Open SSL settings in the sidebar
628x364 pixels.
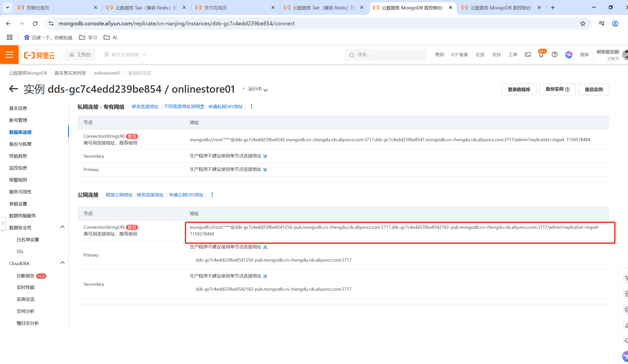pyautogui.click(x=20, y=252)
